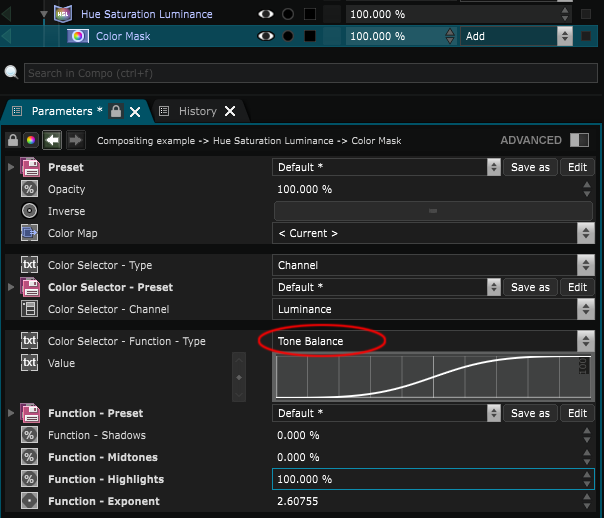Open the Tone Balance function type dropdown
Viewport: 604px width, 518px height.
click(433, 341)
